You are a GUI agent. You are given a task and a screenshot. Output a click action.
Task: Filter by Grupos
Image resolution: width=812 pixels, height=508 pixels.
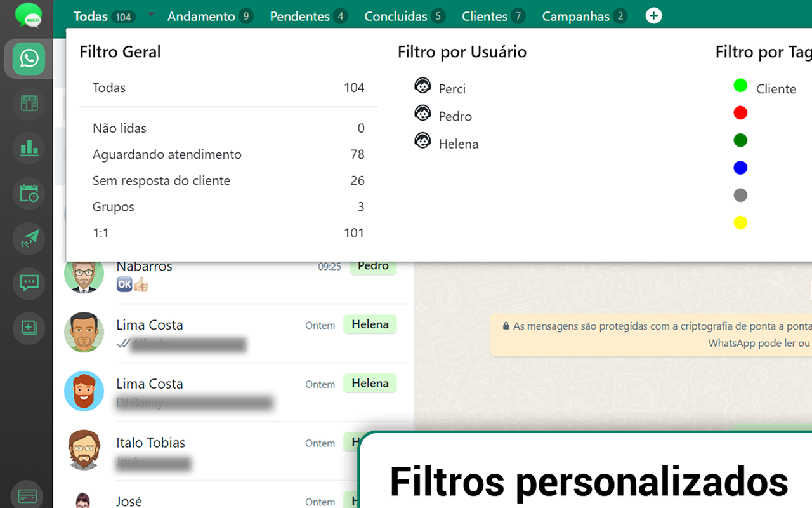[228, 207]
